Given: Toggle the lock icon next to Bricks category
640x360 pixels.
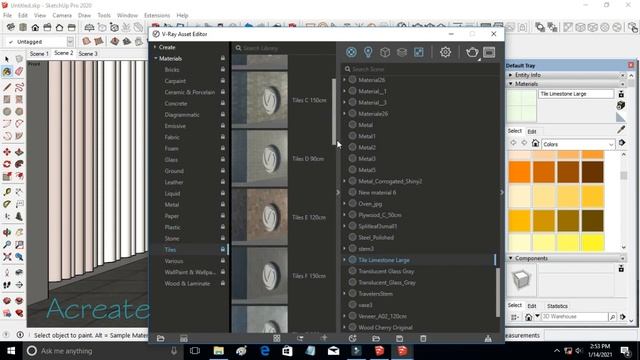Looking at the screenshot, I should (223, 69).
